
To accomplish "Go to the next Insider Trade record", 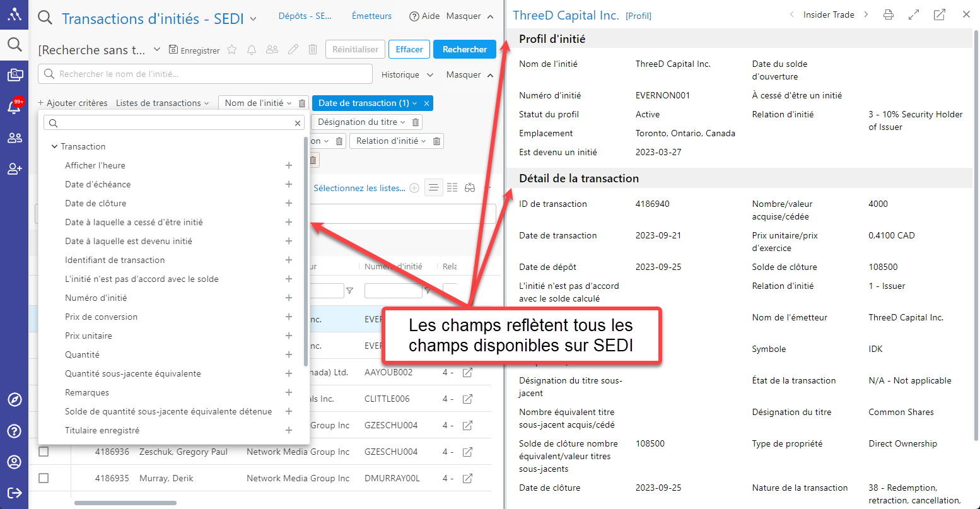I will (866, 15).
